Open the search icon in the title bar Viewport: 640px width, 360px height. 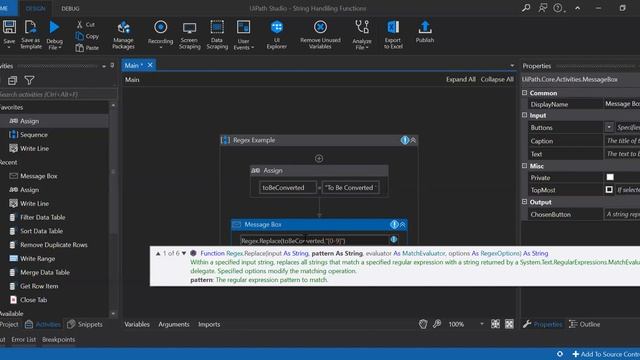526,8
